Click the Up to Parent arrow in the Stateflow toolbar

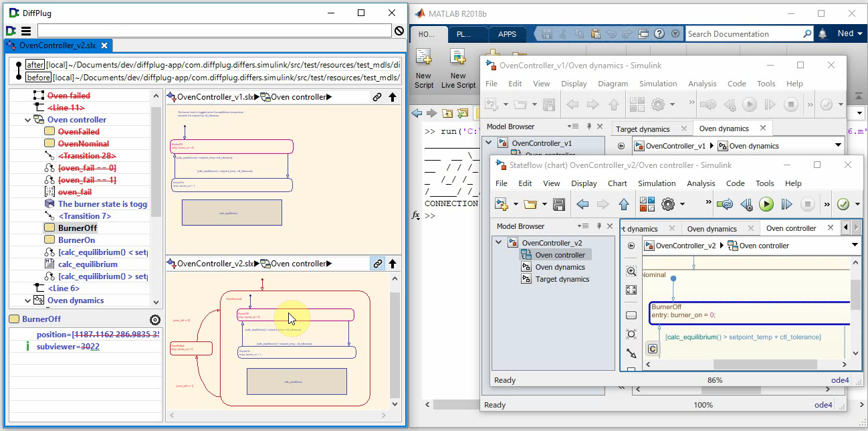click(624, 204)
